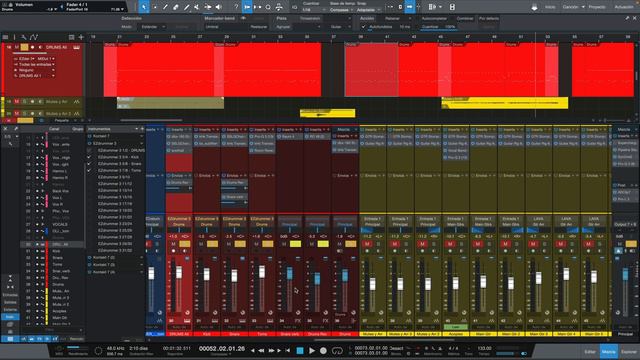Start playback with the play button
The image size is (640, 360).
coord(312,350)
